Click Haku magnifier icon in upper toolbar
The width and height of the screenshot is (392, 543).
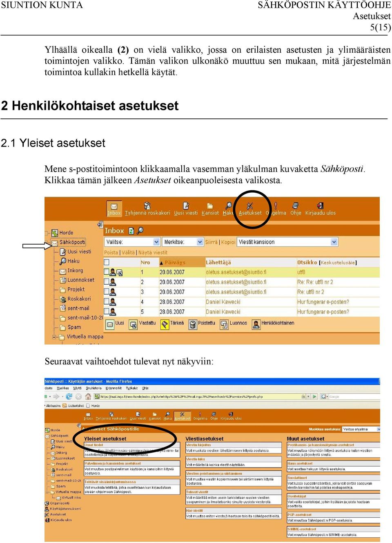[x=228, y=205]
